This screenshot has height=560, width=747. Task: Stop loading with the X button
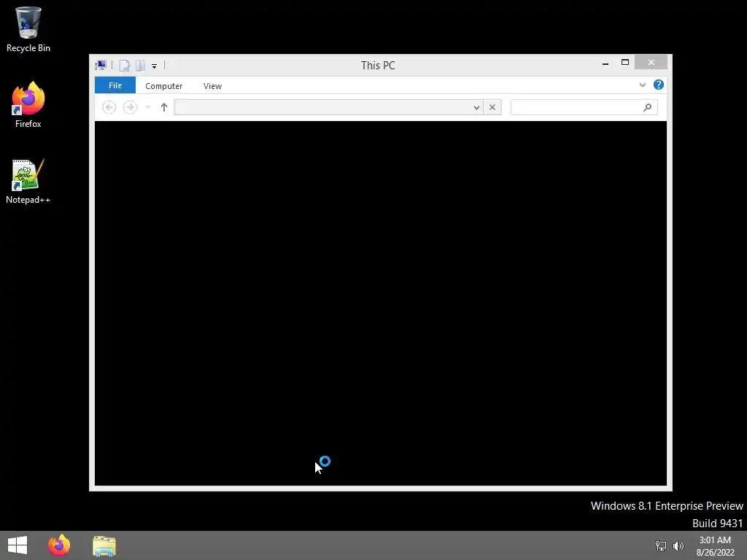pyautogui.click(x=492, y=107)
